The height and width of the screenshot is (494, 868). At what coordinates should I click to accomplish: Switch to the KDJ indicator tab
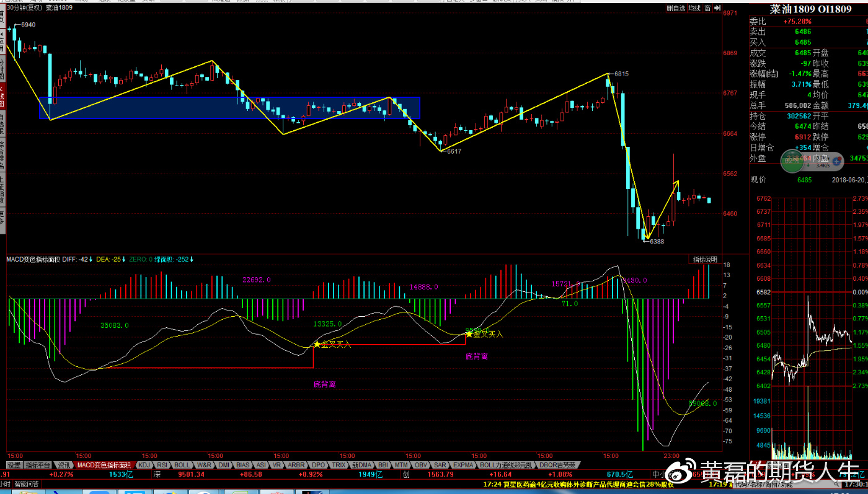144,465
